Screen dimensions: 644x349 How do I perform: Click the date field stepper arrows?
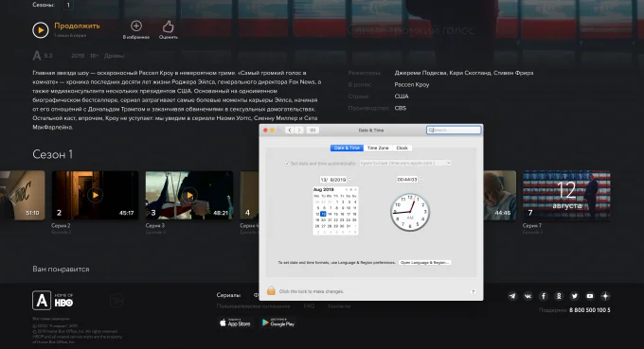point(349,180)
